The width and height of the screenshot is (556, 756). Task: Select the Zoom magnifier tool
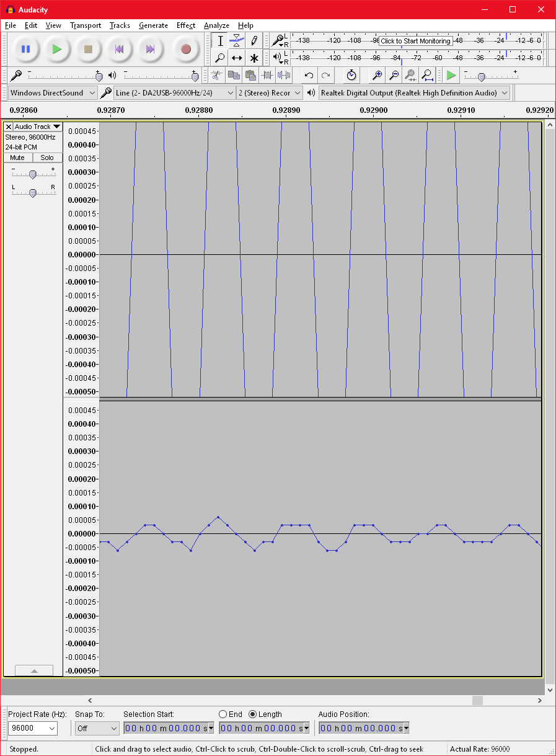click(220, 58)
